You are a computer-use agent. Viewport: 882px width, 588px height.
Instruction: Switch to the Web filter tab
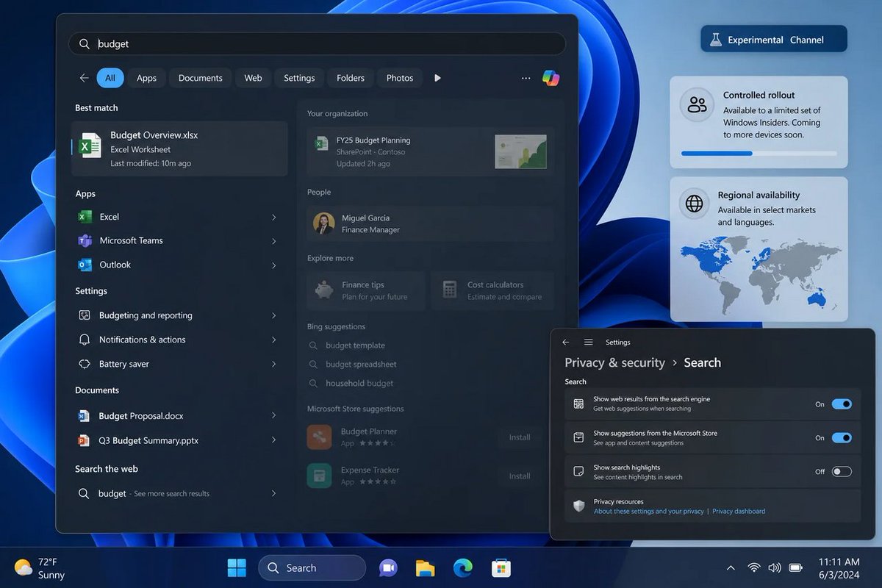[253, 78]
